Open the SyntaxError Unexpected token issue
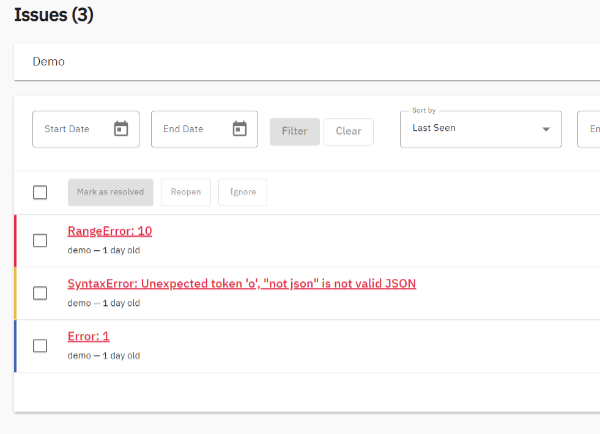The width and height of the screenshot is (600, 434). coord(241,284)
